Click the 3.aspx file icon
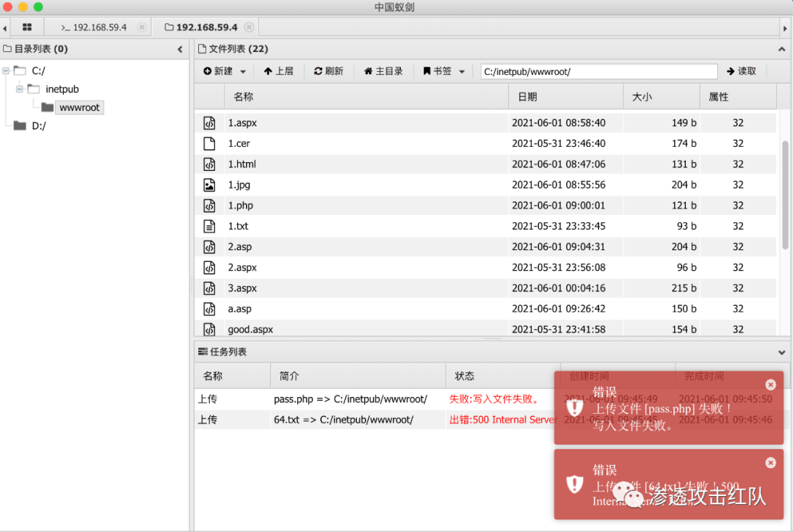 point(209,288)
